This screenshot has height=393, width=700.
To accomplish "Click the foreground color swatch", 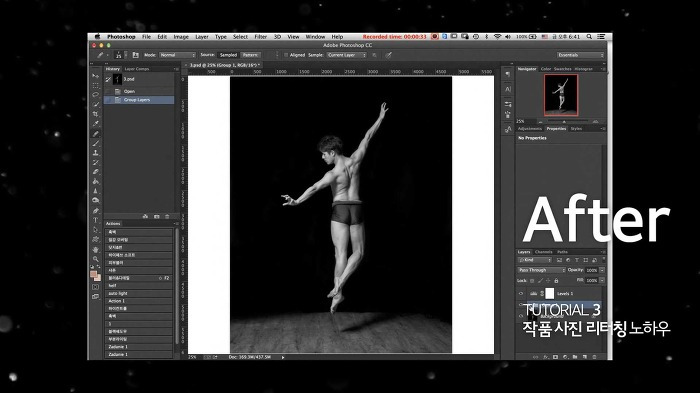I will 93,274.
